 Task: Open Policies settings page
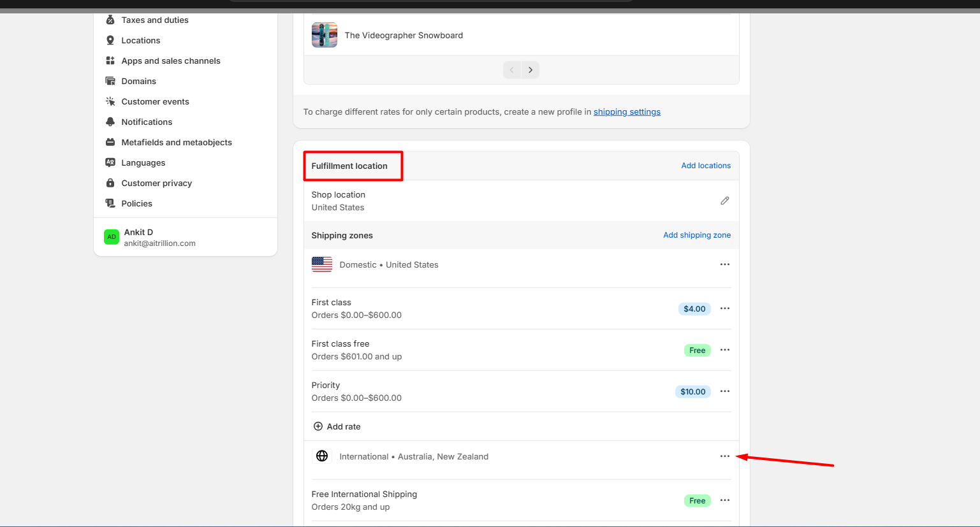tap(136, 203)
